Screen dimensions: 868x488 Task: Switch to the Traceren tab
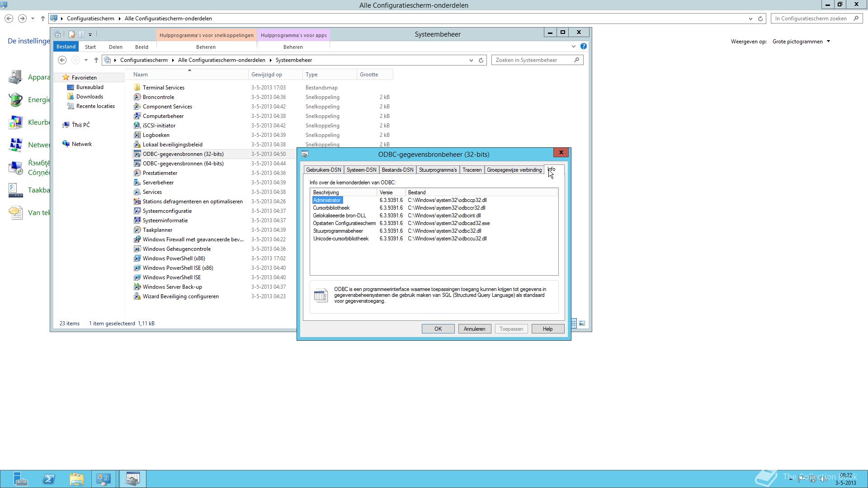[472, 170]
